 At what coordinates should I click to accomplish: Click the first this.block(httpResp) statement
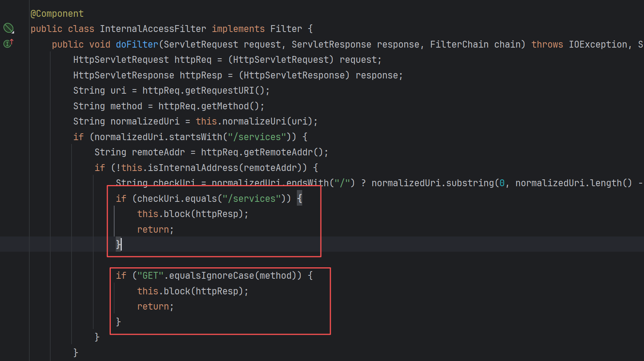193,214
